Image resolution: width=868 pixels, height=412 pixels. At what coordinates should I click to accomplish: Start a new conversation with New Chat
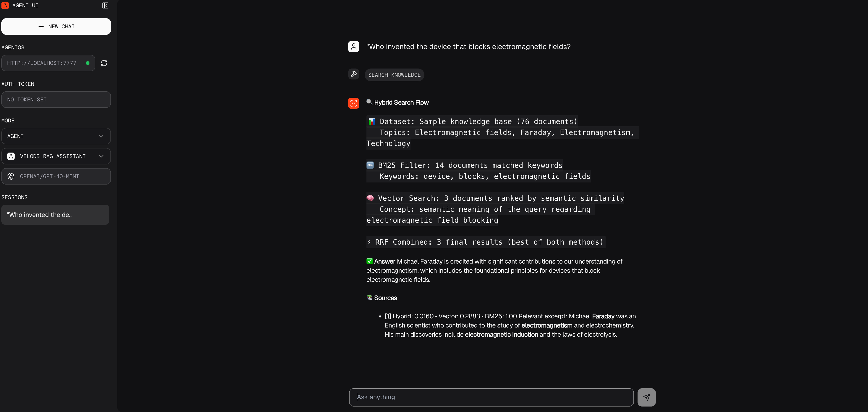[x=56, y=26]
